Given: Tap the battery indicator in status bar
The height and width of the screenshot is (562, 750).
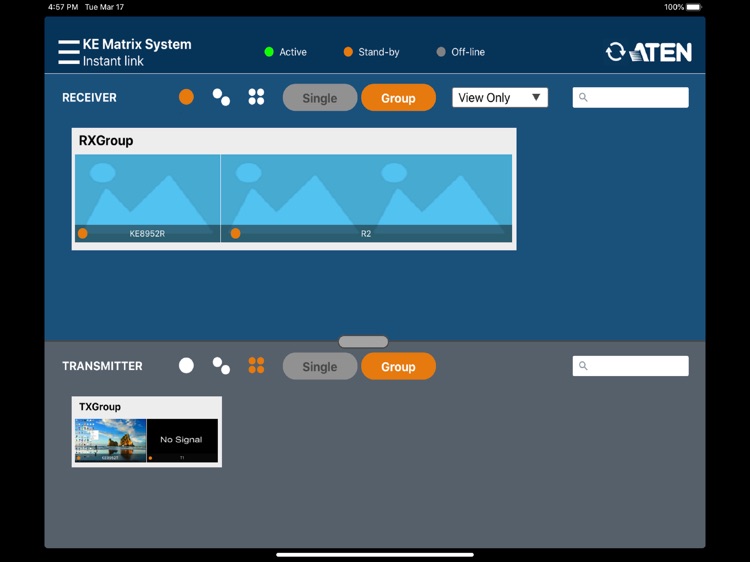Looking at the screenshot, I should pos(694,7).
